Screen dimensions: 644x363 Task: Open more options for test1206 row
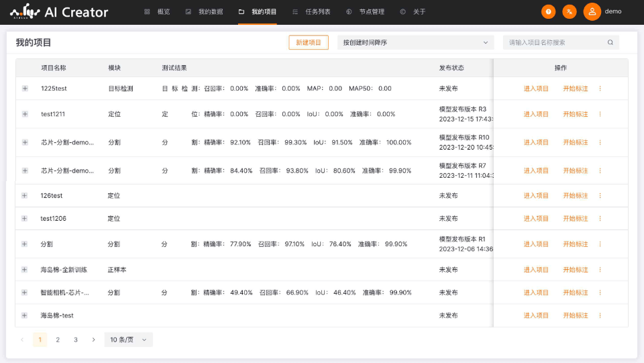coord(600,219)
